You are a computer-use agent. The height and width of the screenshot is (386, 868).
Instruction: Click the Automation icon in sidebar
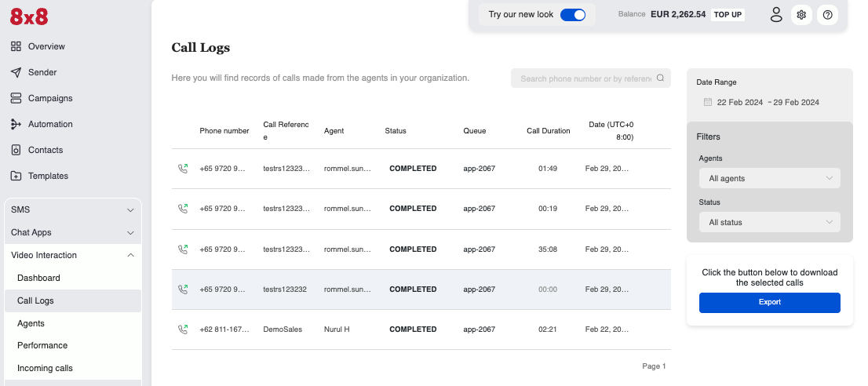[x=16, y=124]
